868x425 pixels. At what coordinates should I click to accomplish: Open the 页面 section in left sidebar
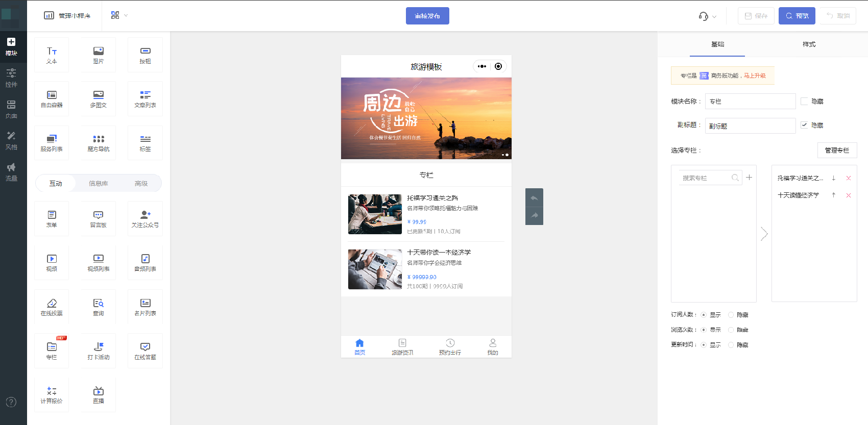(11, 109)
